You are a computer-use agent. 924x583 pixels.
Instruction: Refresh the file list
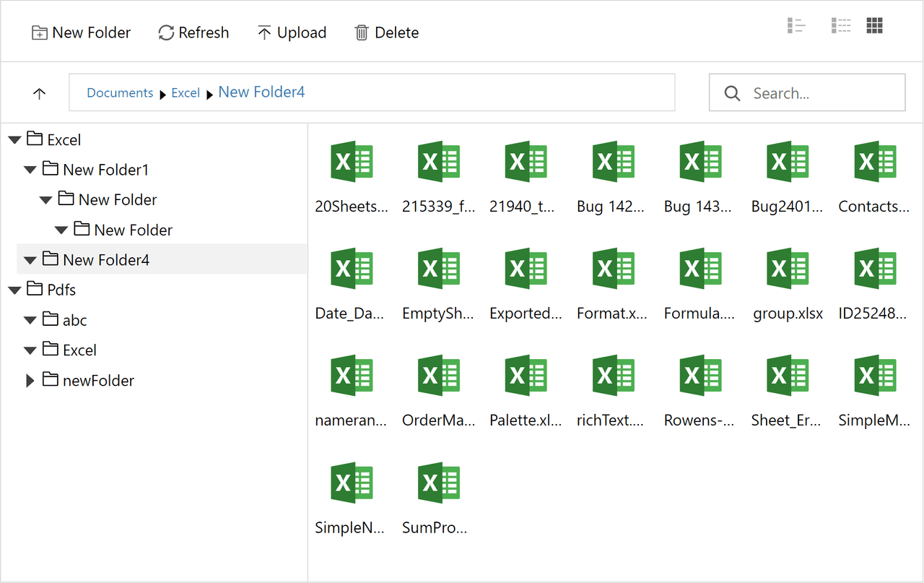[193, 33]
